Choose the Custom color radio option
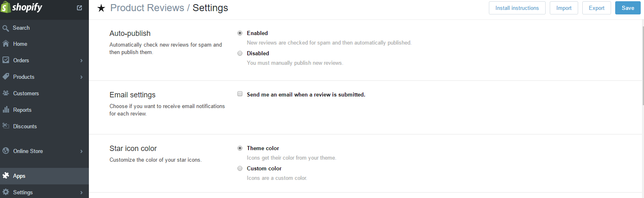The width and height of the screenshot is (644, 198). coord(240,168)
